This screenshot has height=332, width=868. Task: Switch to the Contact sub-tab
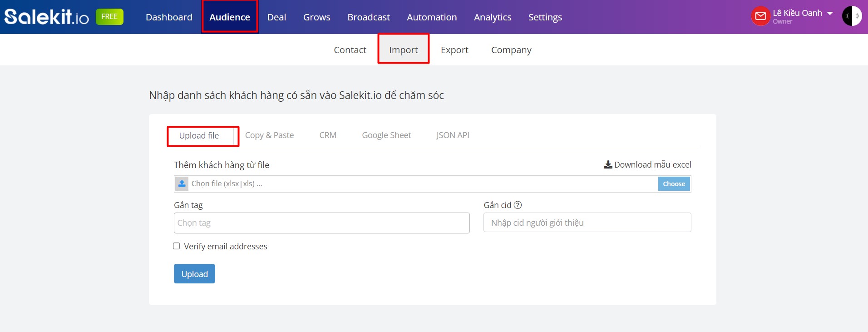[350, 50]
